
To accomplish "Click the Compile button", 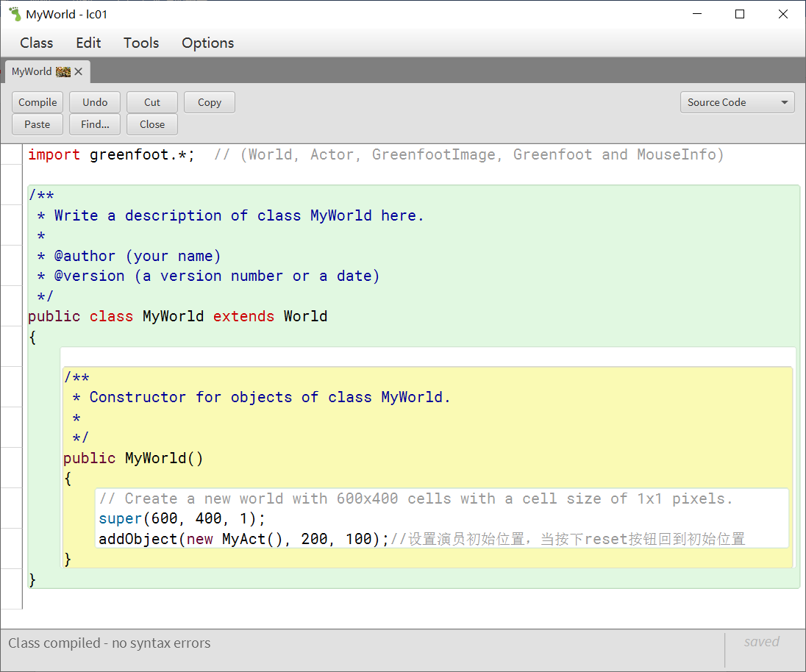I will (x=38, y=102).
